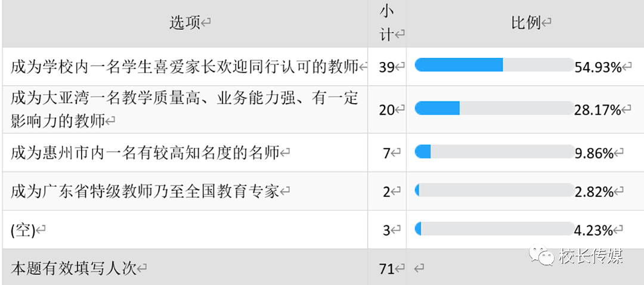Click the count cell showing 20

coord(387,109)
